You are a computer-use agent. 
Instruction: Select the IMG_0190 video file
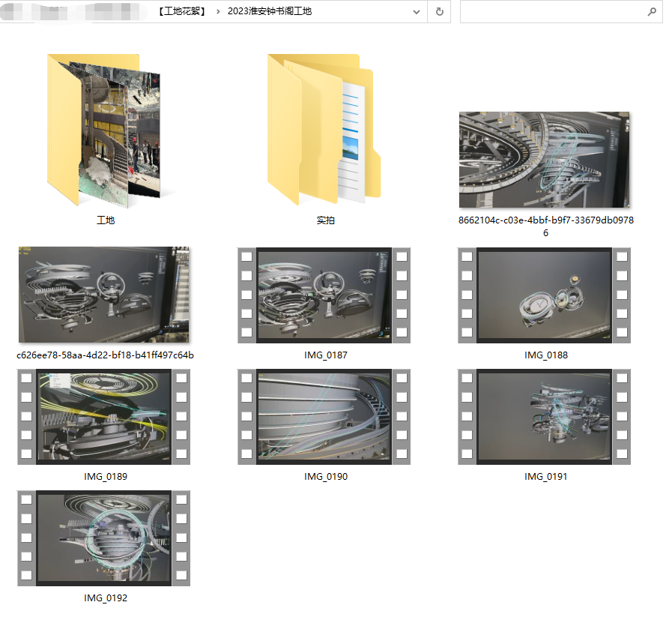click(x=324, y=417)
